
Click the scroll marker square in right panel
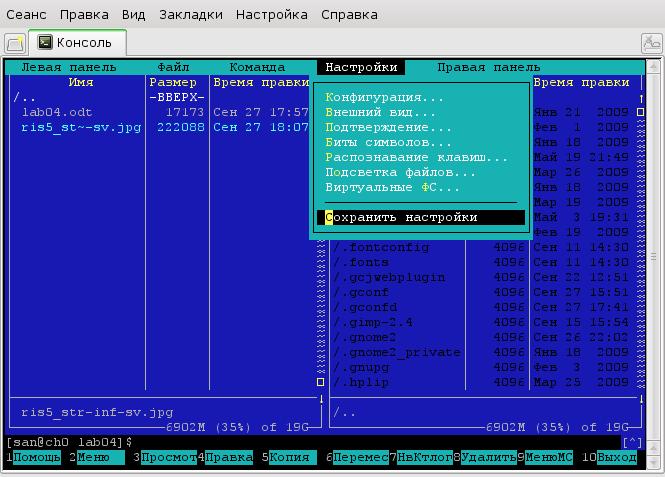(x=641, y=112)
